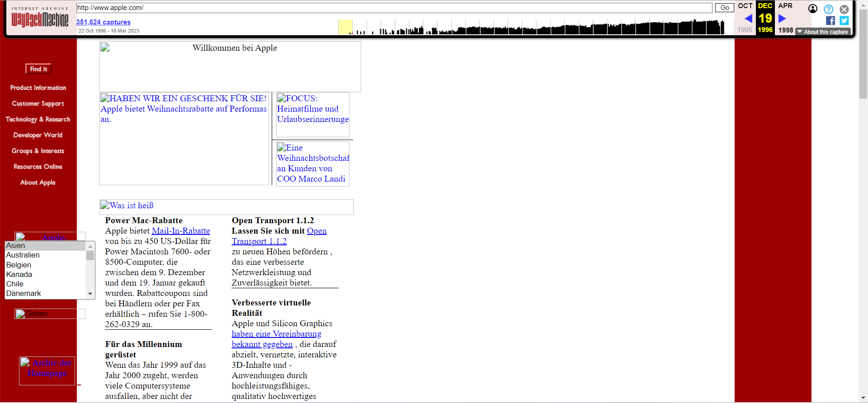Click the Find It button
The width and height of the screenshot is (868, 403).
tap(38, 69)
